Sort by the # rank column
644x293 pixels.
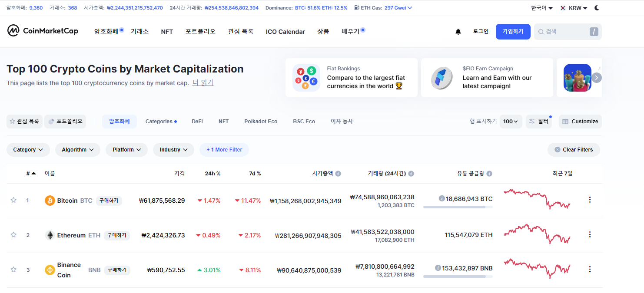[31, 174]
